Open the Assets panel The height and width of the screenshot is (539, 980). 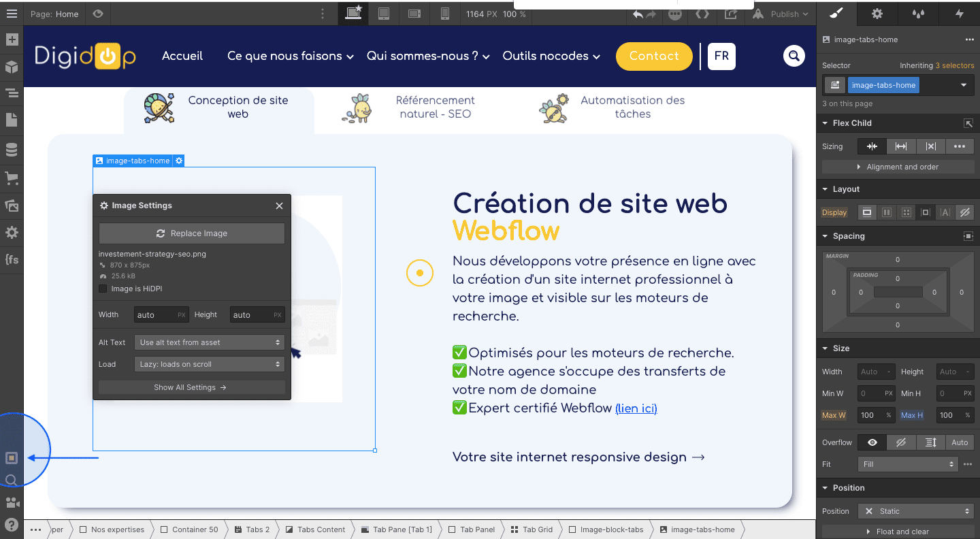click(x=12, y=205)
